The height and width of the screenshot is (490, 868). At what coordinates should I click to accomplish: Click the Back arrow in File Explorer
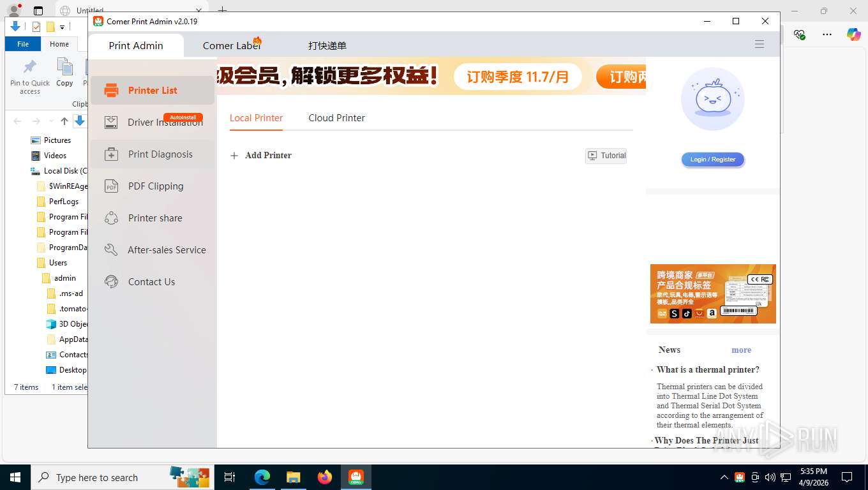17,121
